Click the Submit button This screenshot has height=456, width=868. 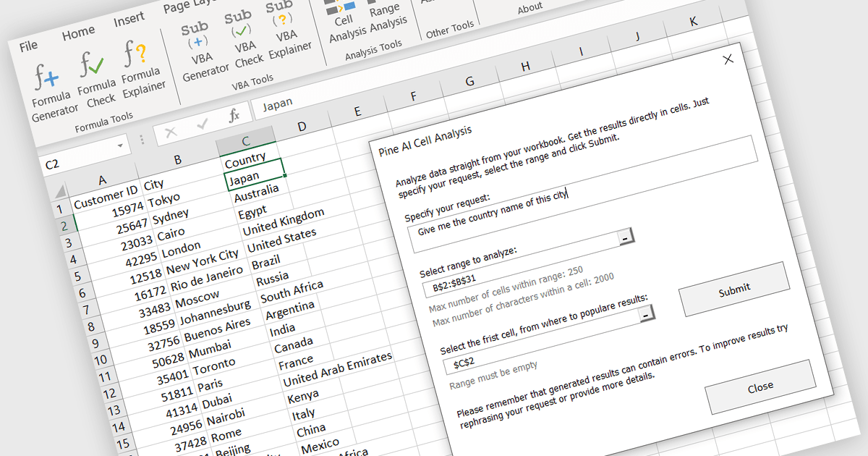coord(734,290)
